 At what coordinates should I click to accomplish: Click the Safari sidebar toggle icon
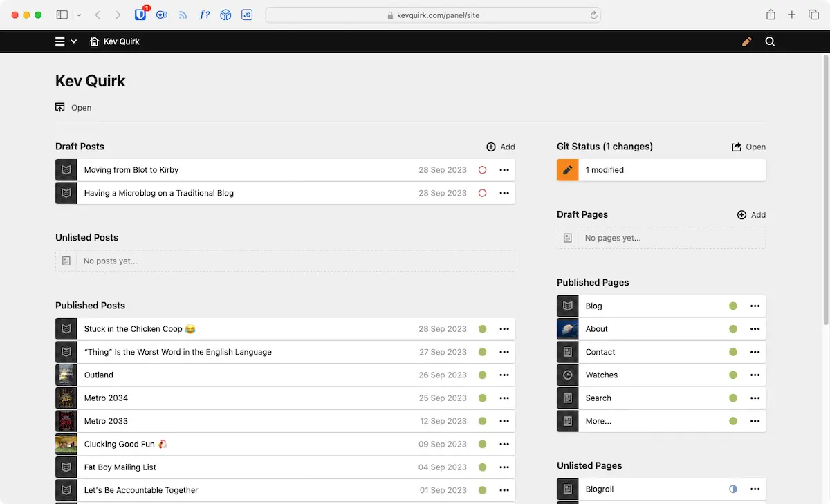coord(62,15)
